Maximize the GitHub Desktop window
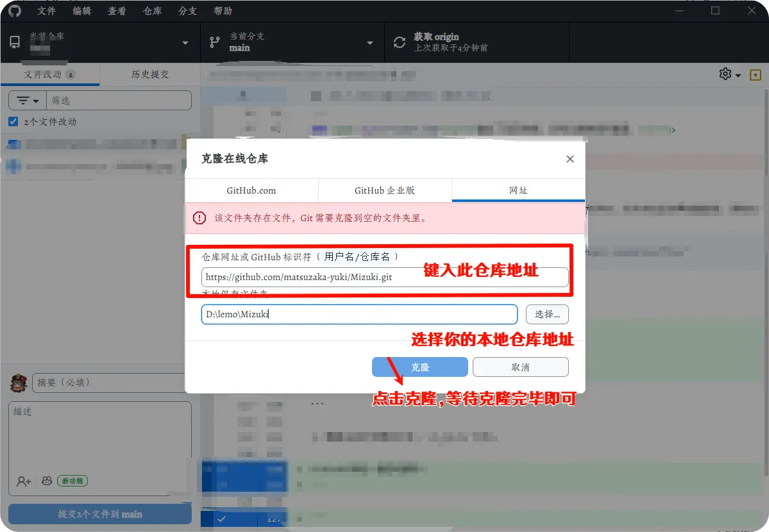The image size is (769, 532). (716, 10)
